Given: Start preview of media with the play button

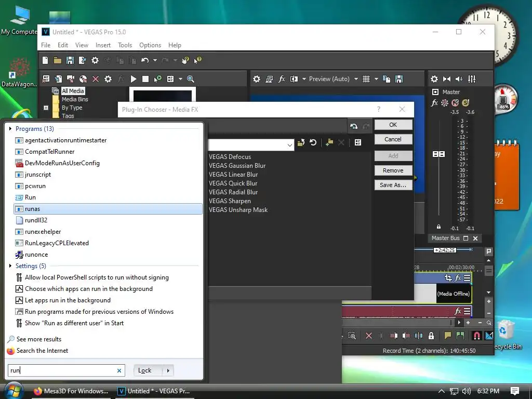Looking at the screenshot, I should [x=134, y=79].
